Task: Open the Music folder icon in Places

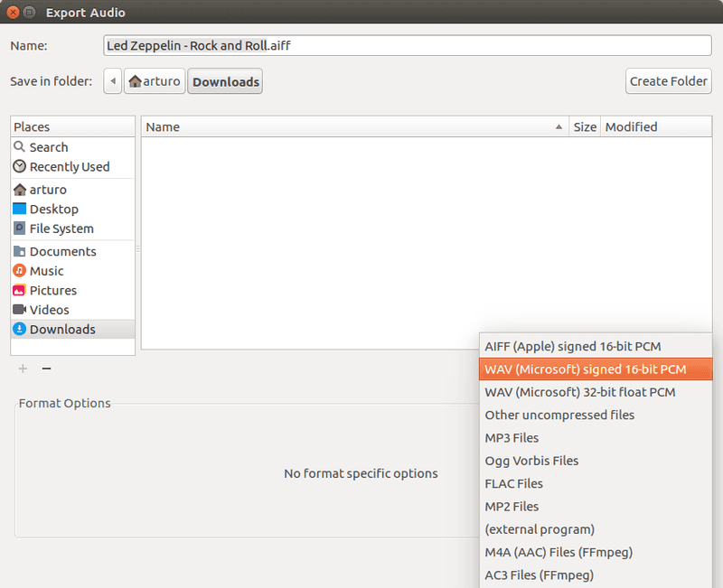Action: tap(20, 271)
